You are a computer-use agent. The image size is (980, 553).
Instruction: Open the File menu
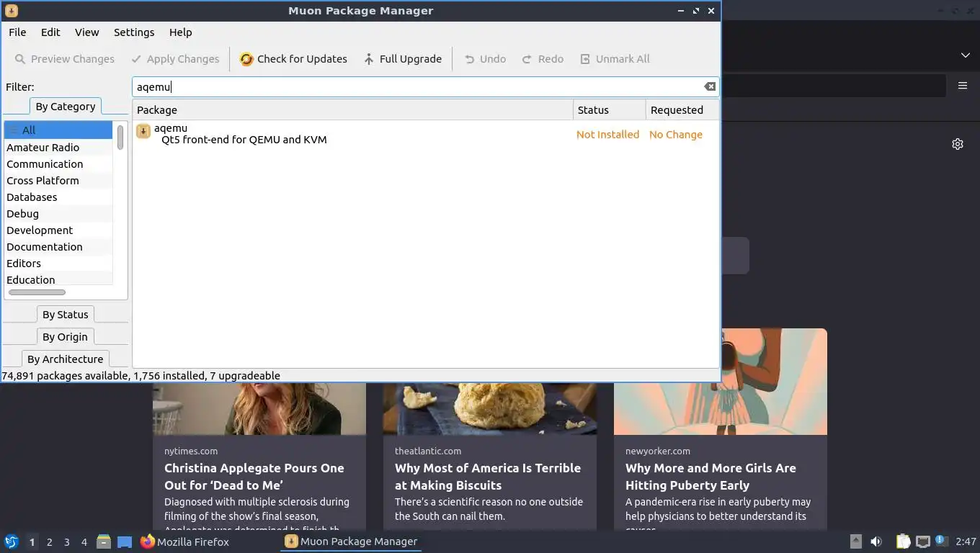(x=17, y=32)
